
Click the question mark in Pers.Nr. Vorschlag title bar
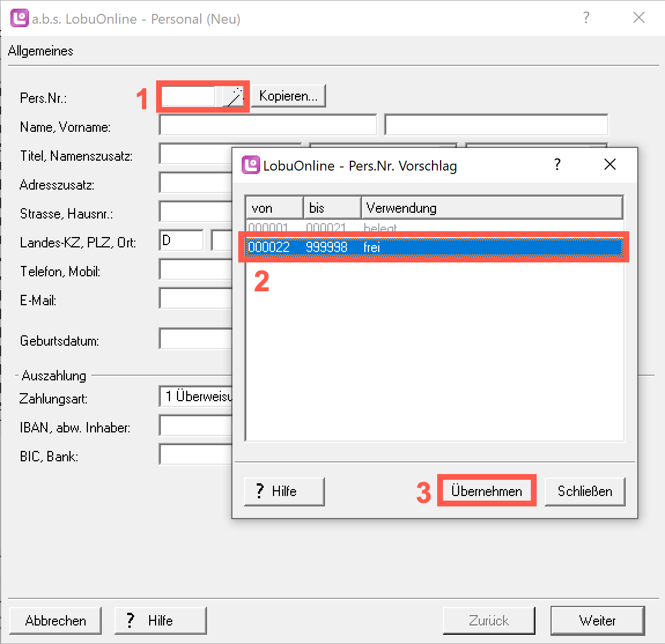pos(557,165)
